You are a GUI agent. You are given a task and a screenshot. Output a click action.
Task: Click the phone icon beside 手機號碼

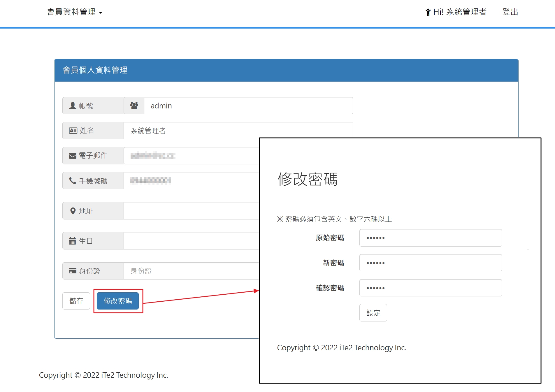[x=72, y=181]
